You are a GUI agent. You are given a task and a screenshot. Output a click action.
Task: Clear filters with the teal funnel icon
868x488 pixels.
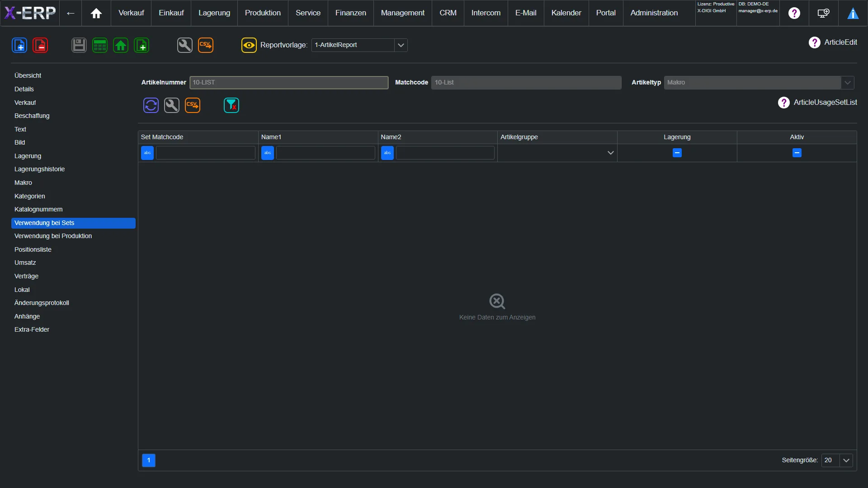coord(231,105)
